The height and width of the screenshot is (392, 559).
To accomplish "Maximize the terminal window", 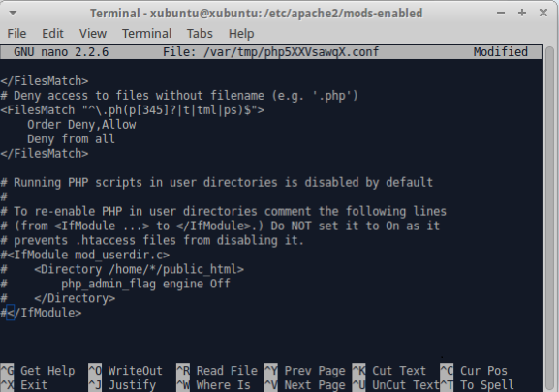I will tap(522, 13).
